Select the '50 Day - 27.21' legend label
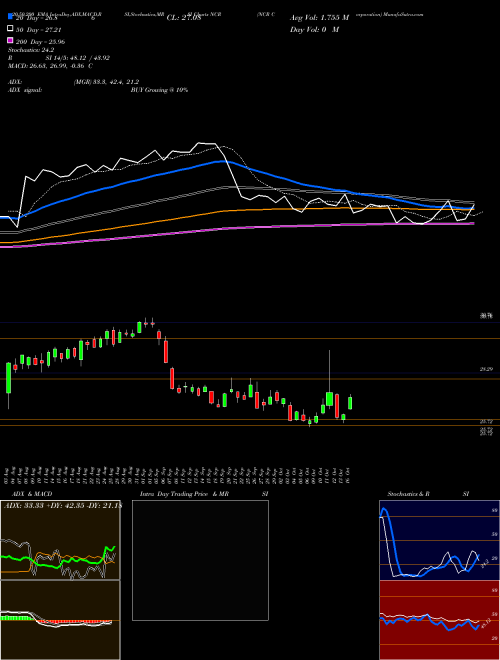The height and width of the screenshot is (660, 500). (39, 30)
